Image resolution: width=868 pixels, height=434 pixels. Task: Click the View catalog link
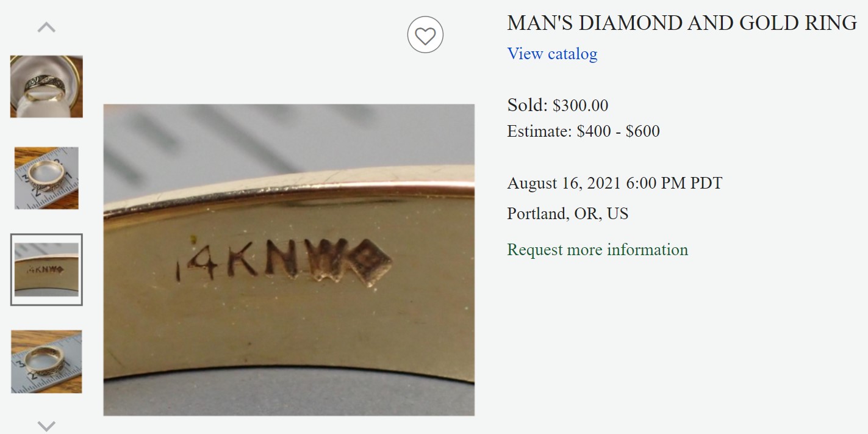(552, 54)
